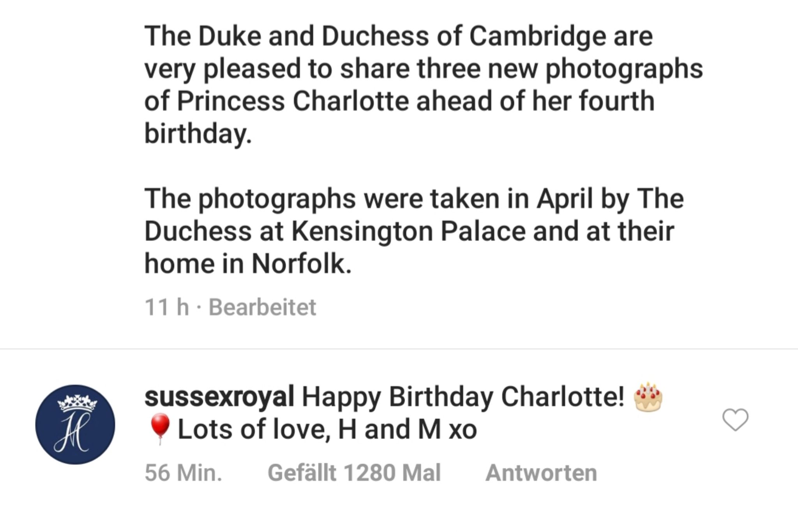Click the word birthday. ending first paragraph
Screen dimensions: 798x532
(x=198, y=133)
